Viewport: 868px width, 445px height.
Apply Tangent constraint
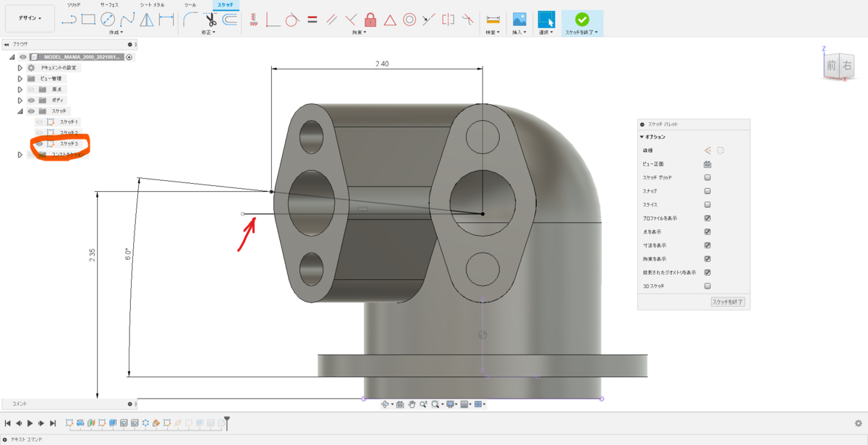(x=292, y=20)
